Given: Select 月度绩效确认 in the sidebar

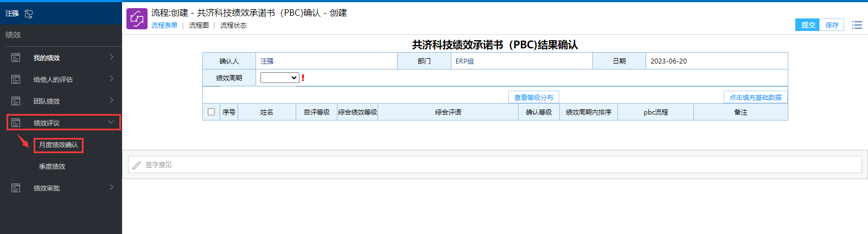Looking at the screenshot, I should 59,145.
